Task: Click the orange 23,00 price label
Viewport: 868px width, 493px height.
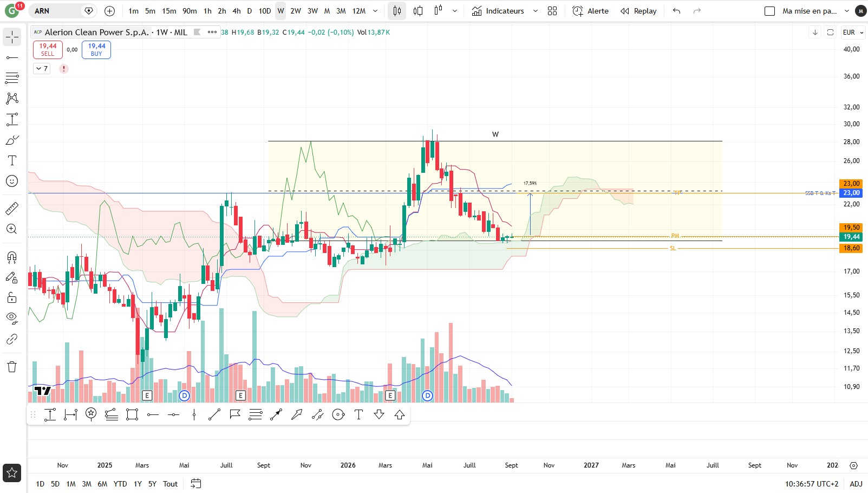Action: (851, 184)
